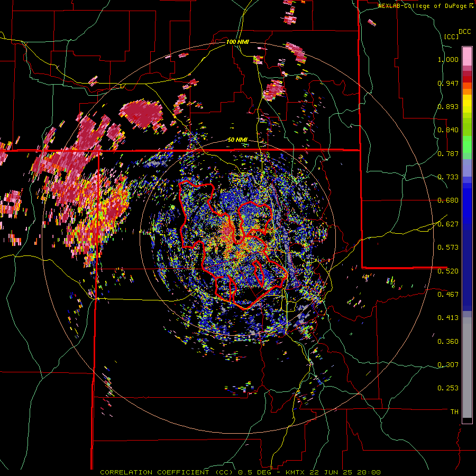The image size is (476, 476).
Task: Click the KMTX station ID in the caption
Action: click(296, 472)
